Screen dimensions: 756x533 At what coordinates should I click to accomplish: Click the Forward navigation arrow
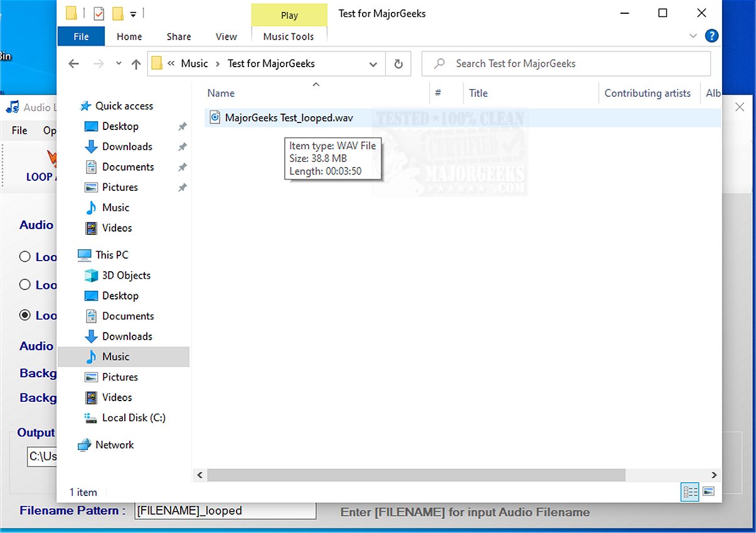click(98, 63)
